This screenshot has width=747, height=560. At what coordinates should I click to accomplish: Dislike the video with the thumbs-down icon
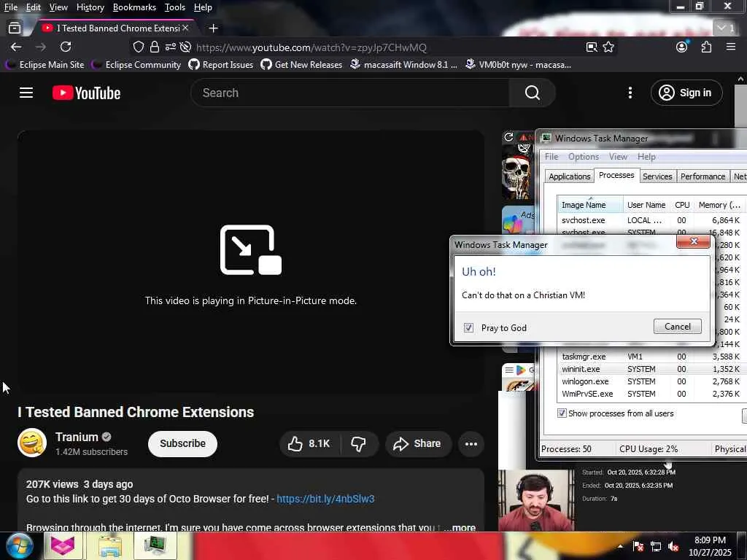tap(358, 444)
